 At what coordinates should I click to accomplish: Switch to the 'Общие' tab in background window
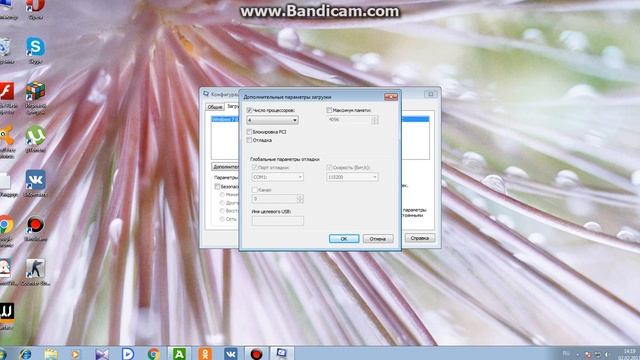[215, 107]
